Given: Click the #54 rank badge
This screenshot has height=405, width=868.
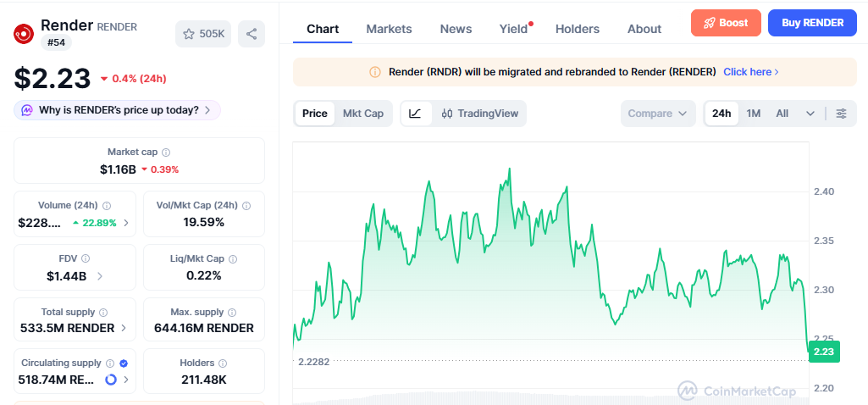Looking at the screenshot, I should coord(56,42).
